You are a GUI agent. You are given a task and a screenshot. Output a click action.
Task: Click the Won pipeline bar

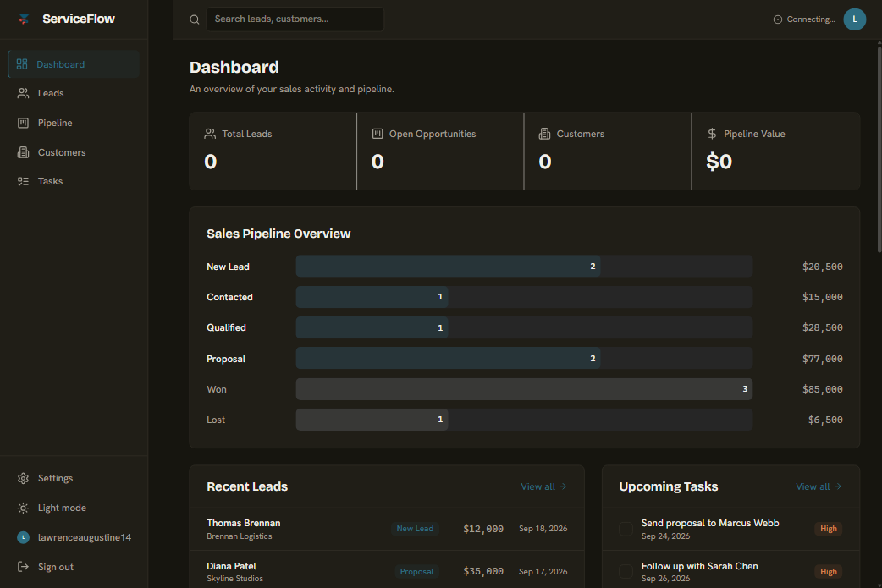[524, 389]
